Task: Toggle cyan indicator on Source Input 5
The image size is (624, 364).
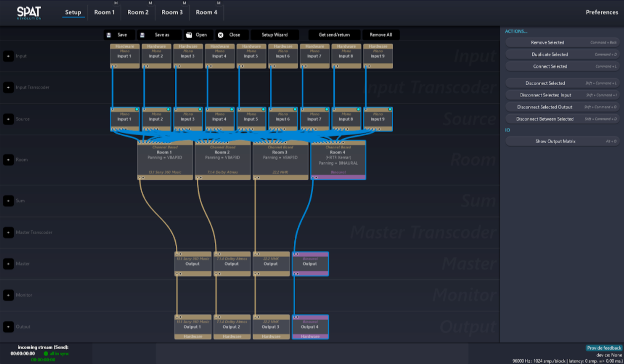Action: pos(263,109)
